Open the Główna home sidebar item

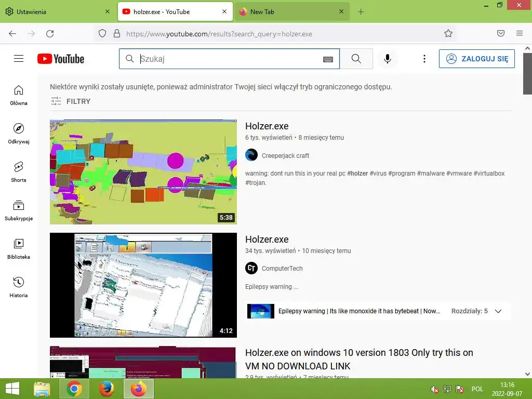click(x=19, y=96)
